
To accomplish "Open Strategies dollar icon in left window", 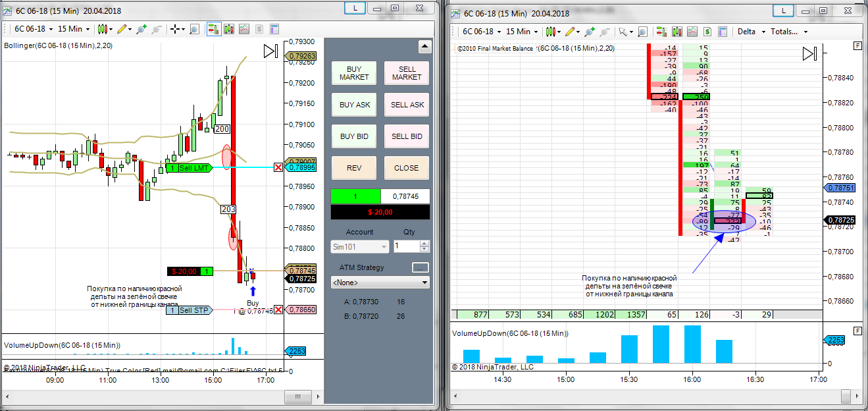I will [x=259, y=29].
